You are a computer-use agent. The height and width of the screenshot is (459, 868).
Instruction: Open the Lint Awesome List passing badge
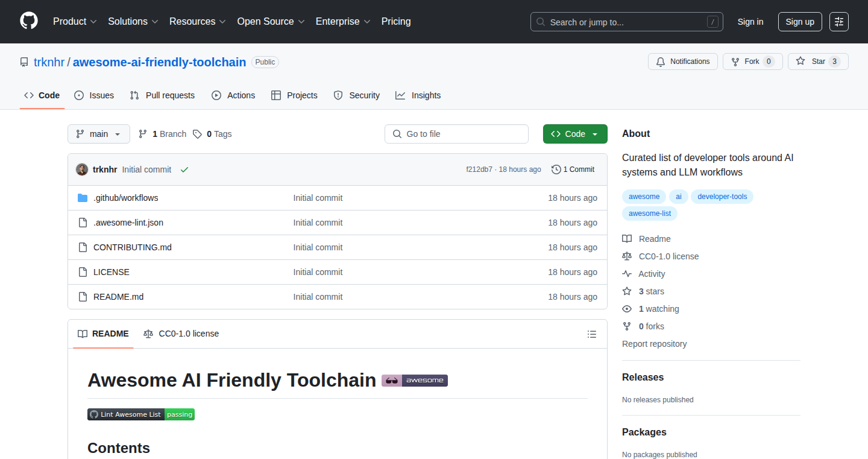coord(141,414)
